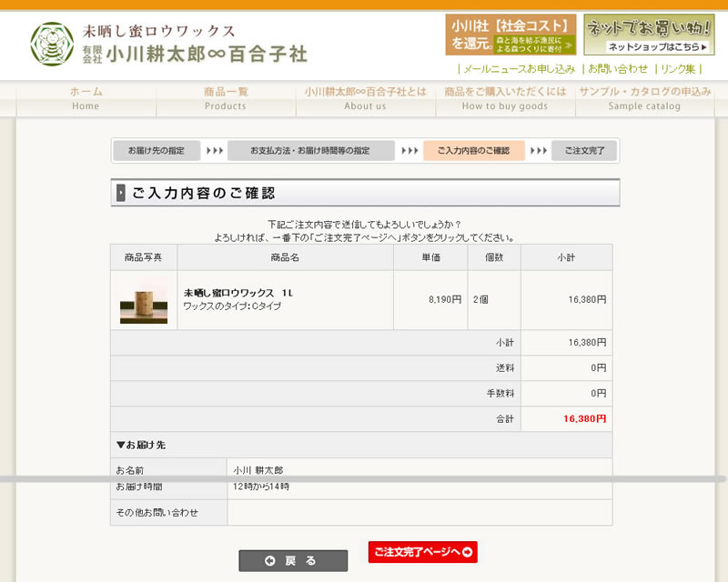Click the 戻る back button
The image size is (728, 582).
(293, 560)
